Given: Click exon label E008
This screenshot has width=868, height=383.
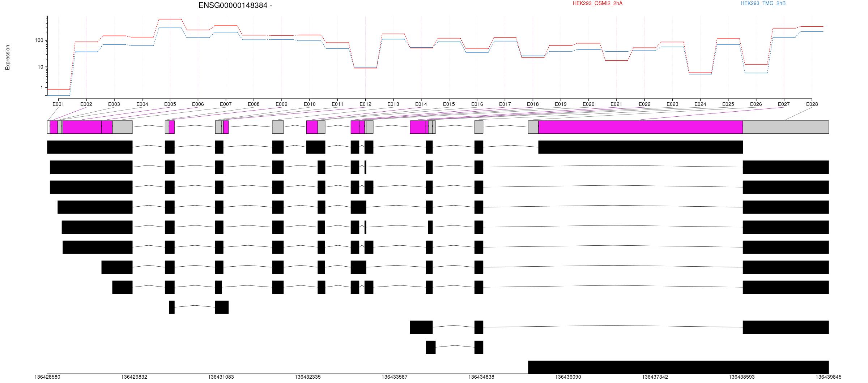Looking at the screenshot, I should 254,104.
